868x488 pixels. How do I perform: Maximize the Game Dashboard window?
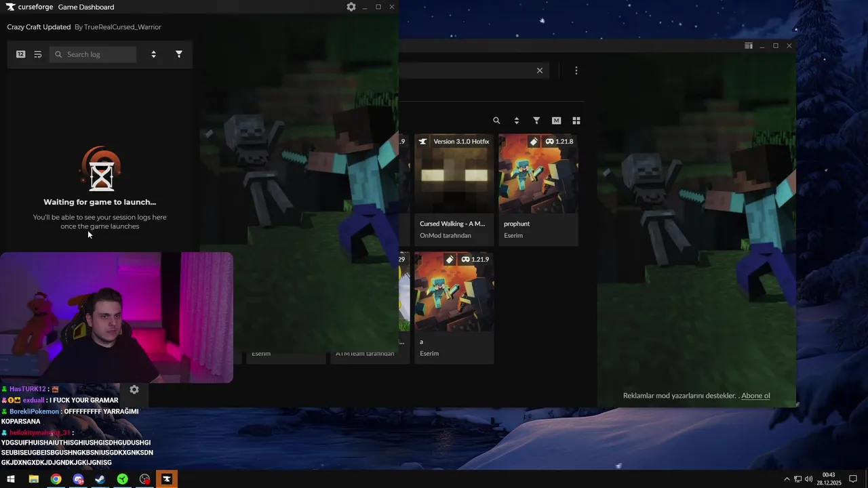[x=378, y=7]
